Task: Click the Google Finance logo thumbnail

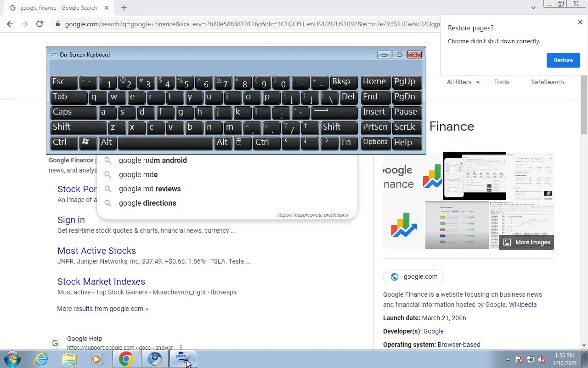Action: 404,225
